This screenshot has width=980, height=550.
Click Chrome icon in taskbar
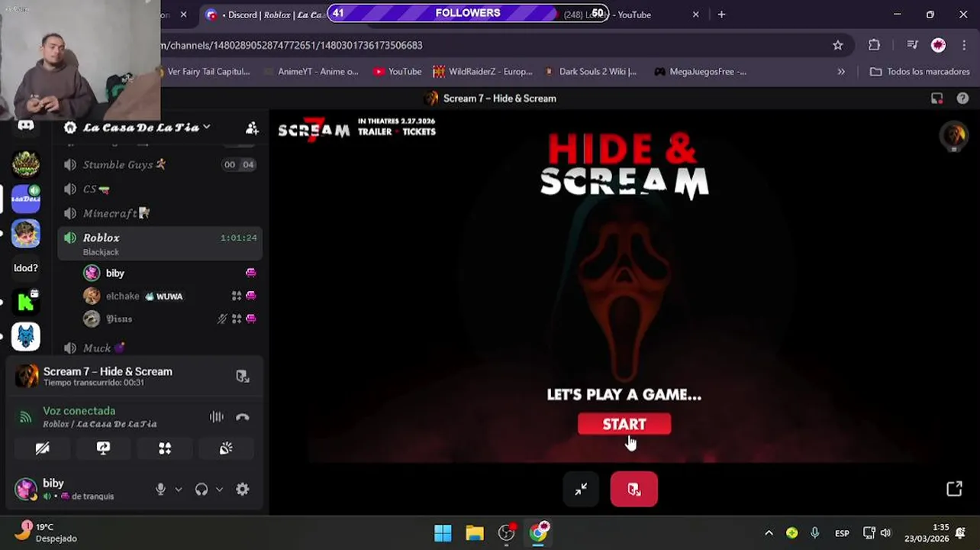pyautogui.click(x=539, y=532)
